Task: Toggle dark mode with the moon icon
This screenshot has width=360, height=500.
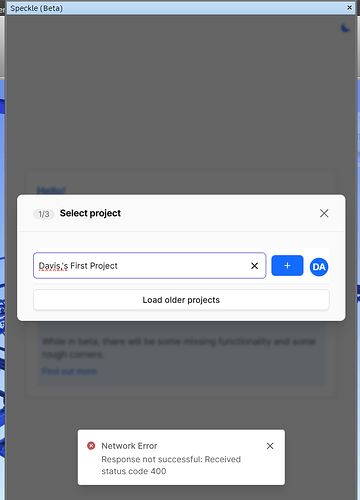Action: 345,29
